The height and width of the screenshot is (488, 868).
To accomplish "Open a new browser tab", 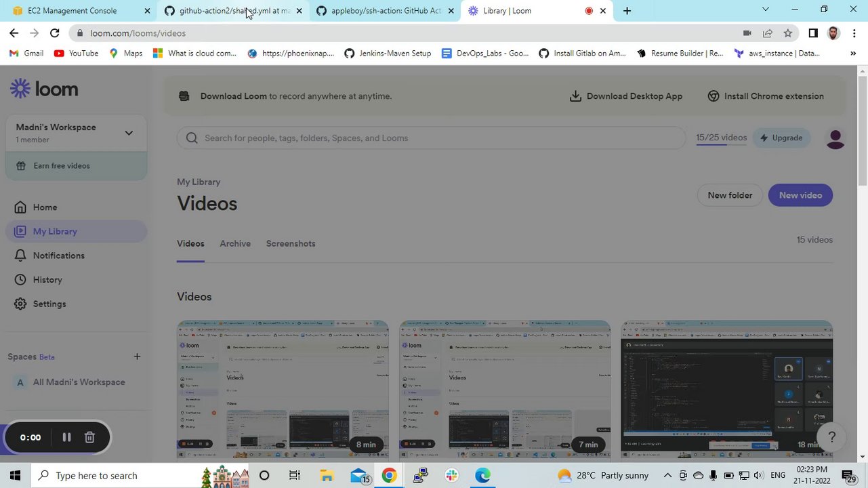I will click(x=627, y=11).
